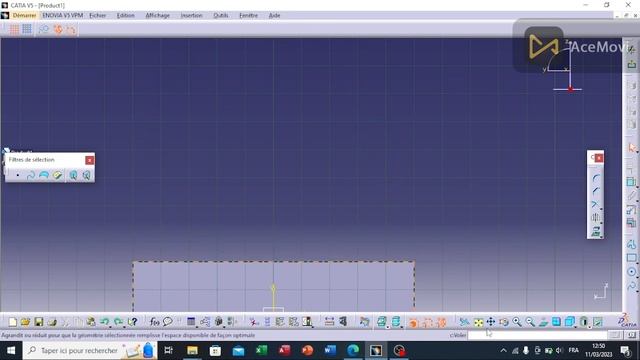Open Excel from the taskbar

coord(261,351)
